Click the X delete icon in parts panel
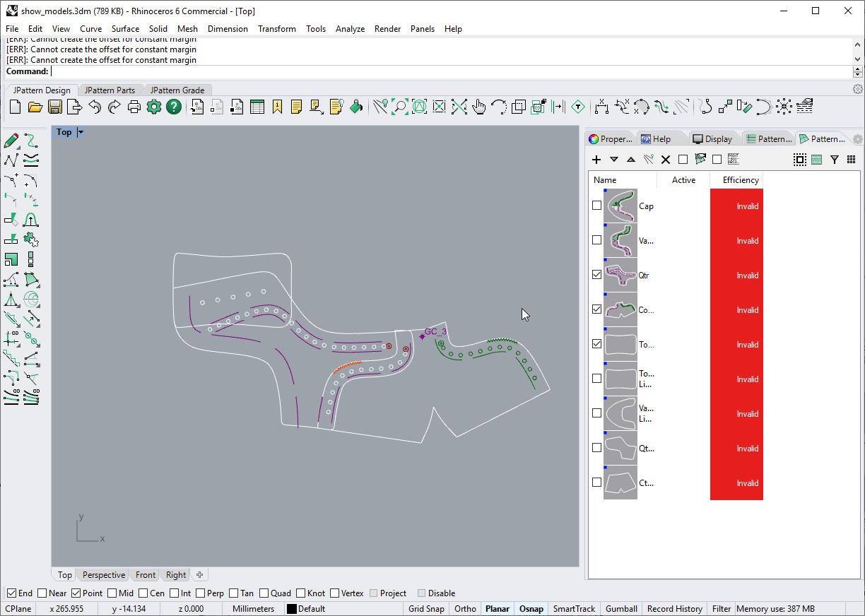This screenshot has width=865, height=616. [x=665, y=160]
